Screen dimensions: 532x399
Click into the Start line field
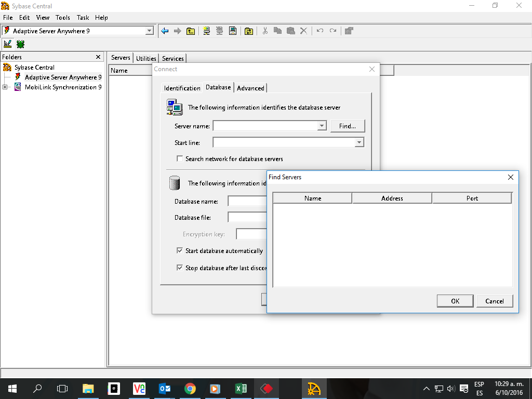click(x=284, y=142)
